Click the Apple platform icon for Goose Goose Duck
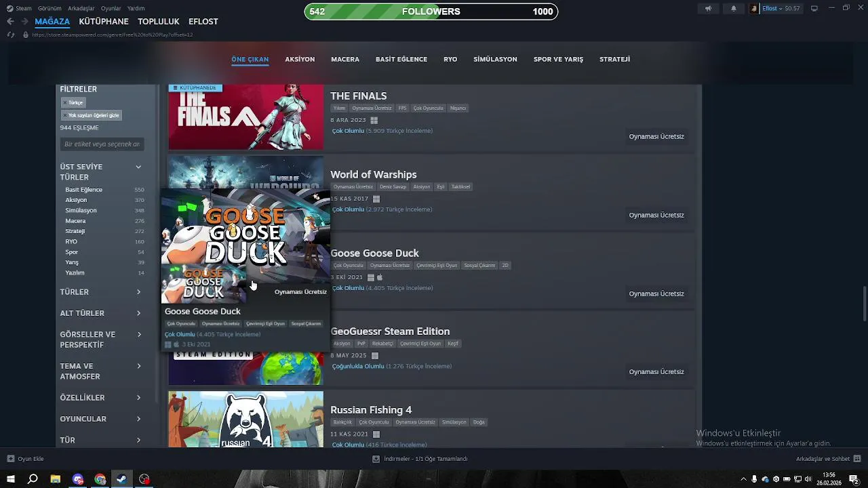Screen dimensions: 868x488 [x=380, y=277]
